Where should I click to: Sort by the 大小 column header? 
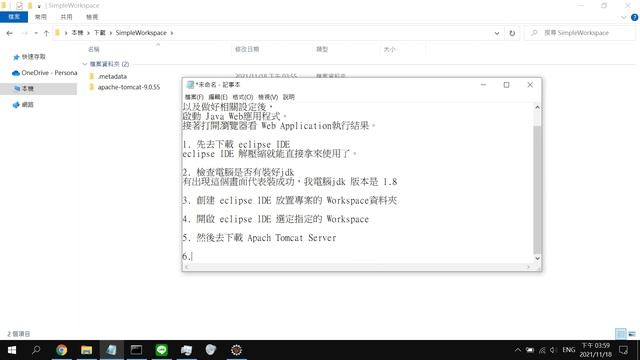[x=389, y=49]
